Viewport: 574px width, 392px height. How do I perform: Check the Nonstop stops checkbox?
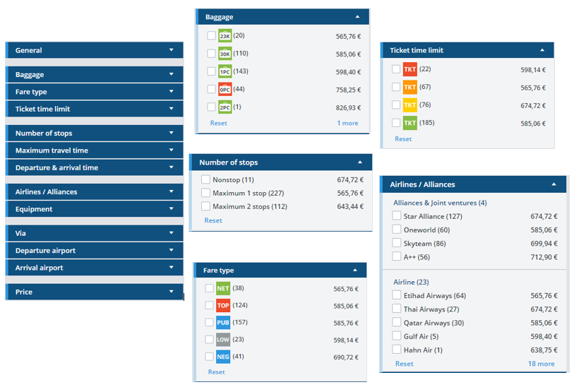click(205, 180)
